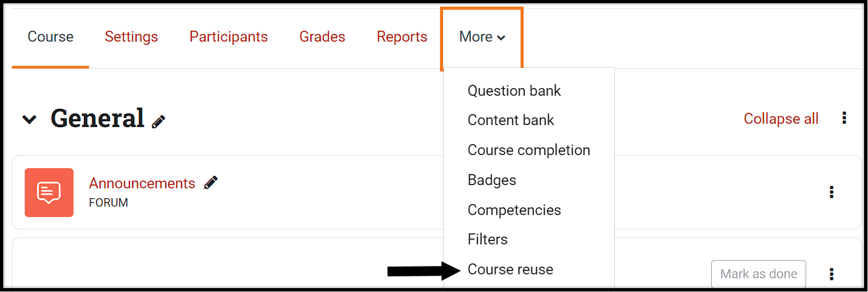This screenshot has width=868, height=292.
Task: Open the Settings tab
Action: [131, 37]
